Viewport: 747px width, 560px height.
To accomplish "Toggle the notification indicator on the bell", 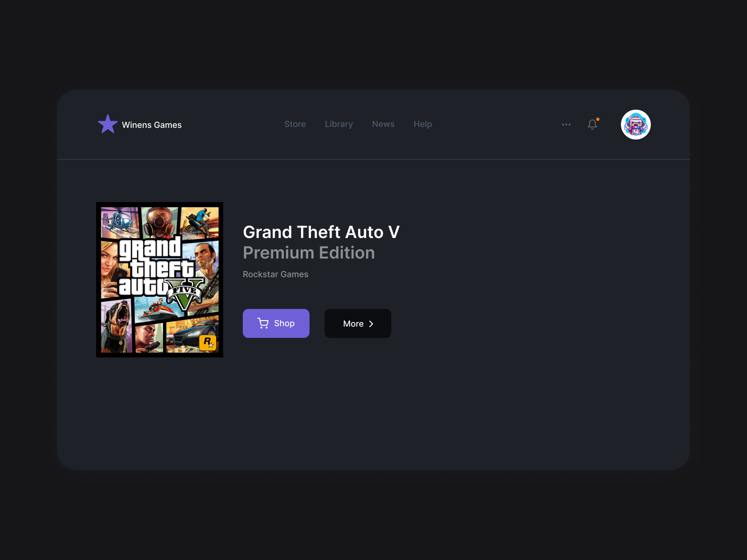I will point(597,119).
